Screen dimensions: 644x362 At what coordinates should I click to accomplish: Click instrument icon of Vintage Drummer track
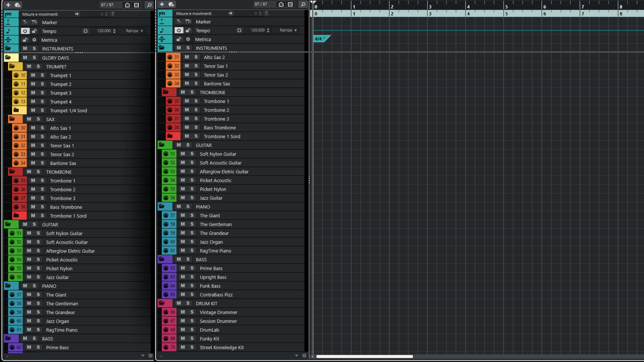click(165, 312)
